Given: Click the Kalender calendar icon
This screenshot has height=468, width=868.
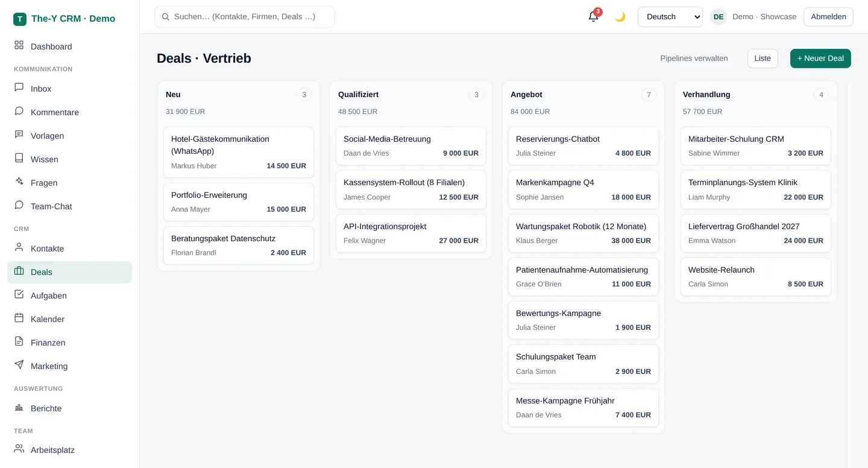Looking at the screenshot, I should click(19, 318).
